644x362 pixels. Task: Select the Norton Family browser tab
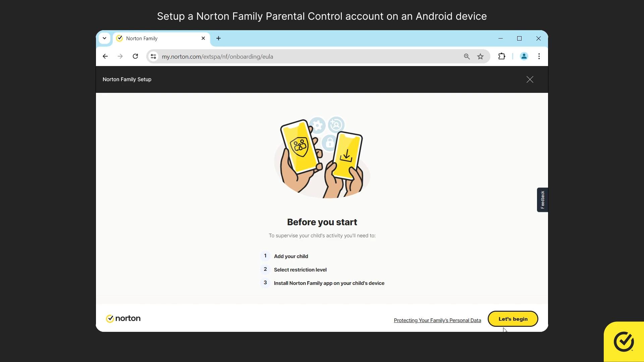161,39
